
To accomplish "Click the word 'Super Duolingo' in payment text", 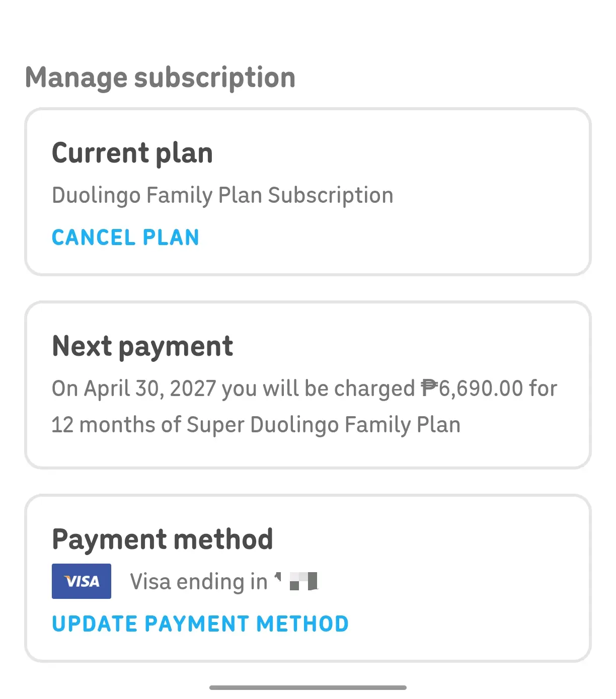I will tap(263, 425).
